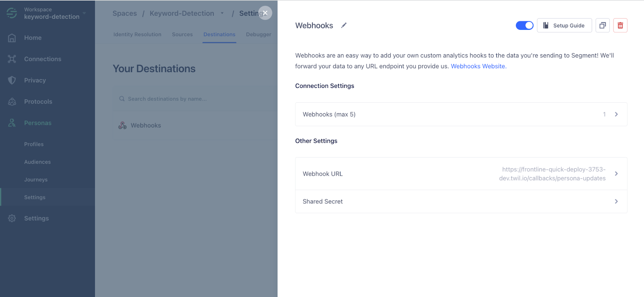The height and width of the screenshot is (297, 644).
Task: Follow the Webhooks Website link
Action: (479, 66)
